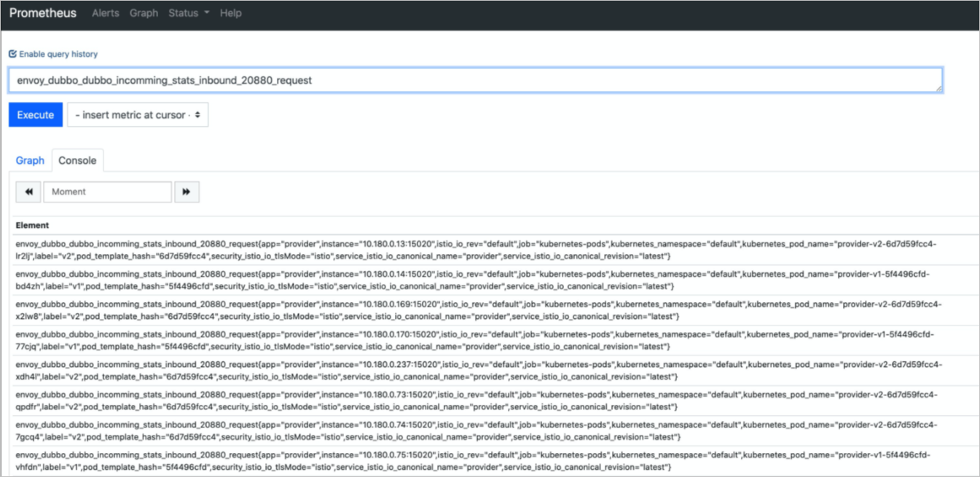Switch to the Graph tab

(x=30, y=160)
